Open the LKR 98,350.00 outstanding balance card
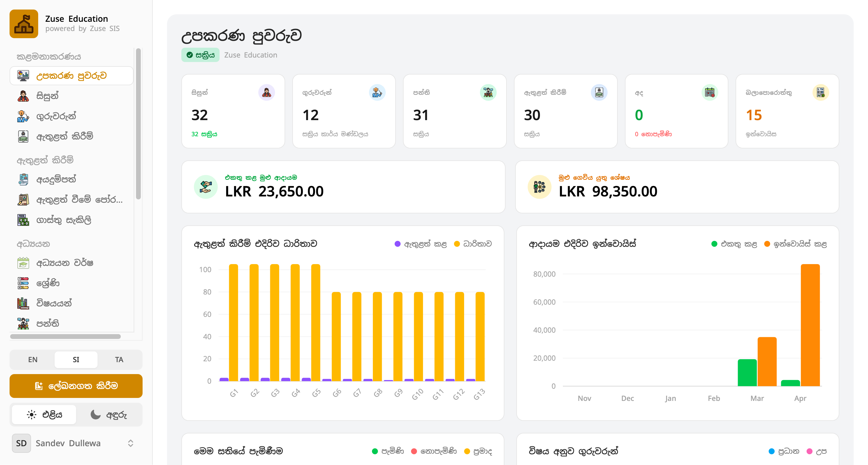This screenshot has height=465, width=868. pos(677,187)
